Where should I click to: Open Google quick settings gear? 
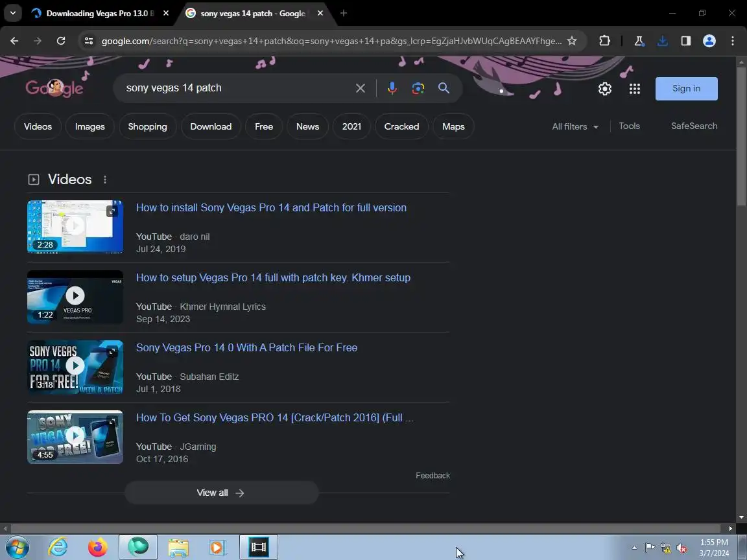click(x=604, y=89)
